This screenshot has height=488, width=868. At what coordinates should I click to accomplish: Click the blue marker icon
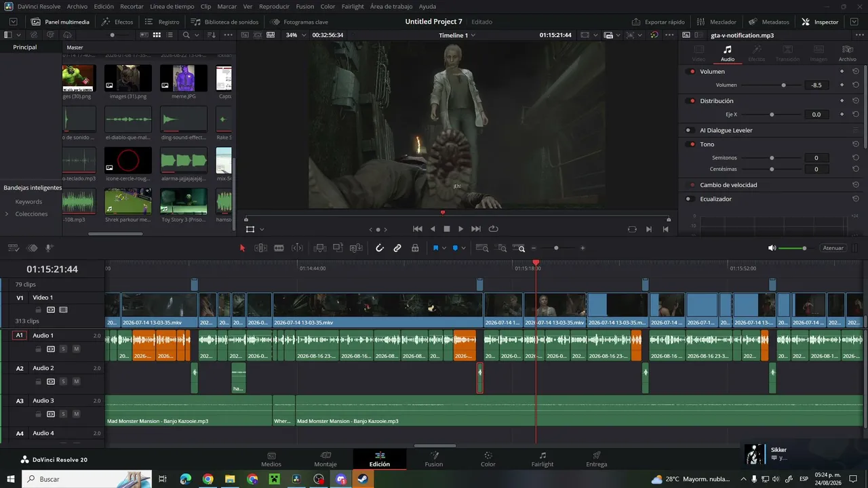(455, 248)
